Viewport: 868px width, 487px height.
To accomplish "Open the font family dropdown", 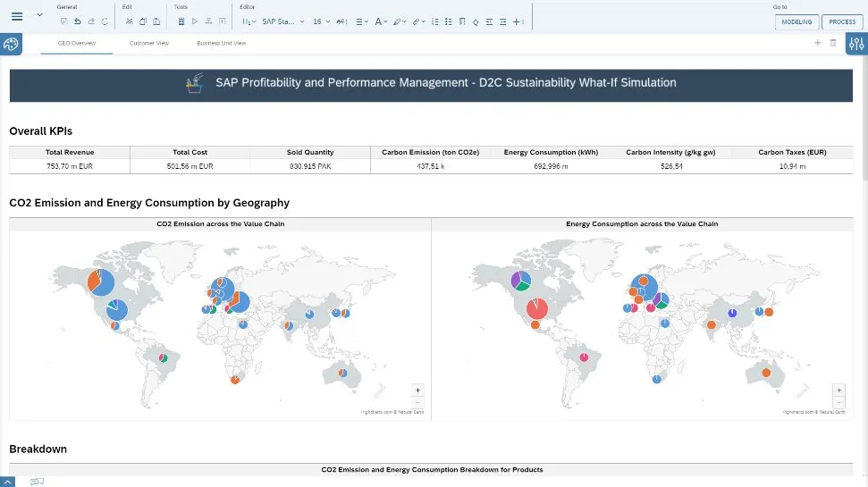I will [x=282, y=21].
